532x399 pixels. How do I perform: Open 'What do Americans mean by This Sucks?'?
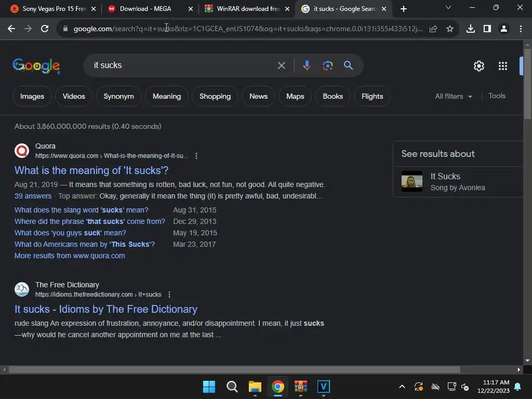pos(85,244)
